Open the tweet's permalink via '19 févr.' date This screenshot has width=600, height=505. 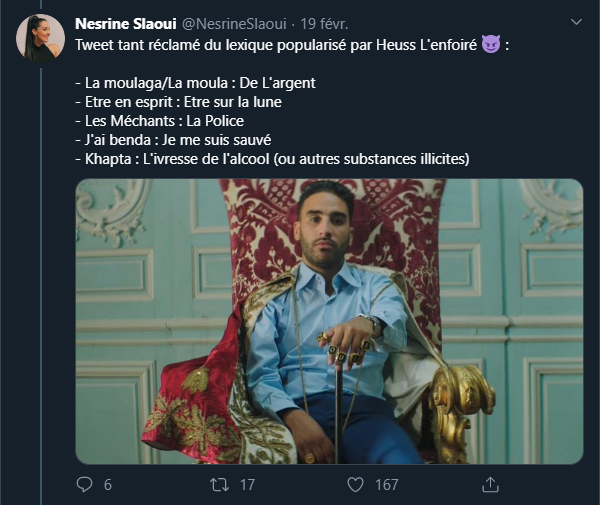tap(323, 23)
